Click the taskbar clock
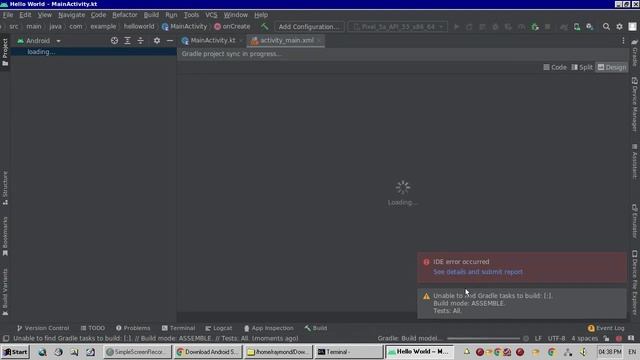The width and height of the screenshot is (640, 360). (x=610, y=352)
